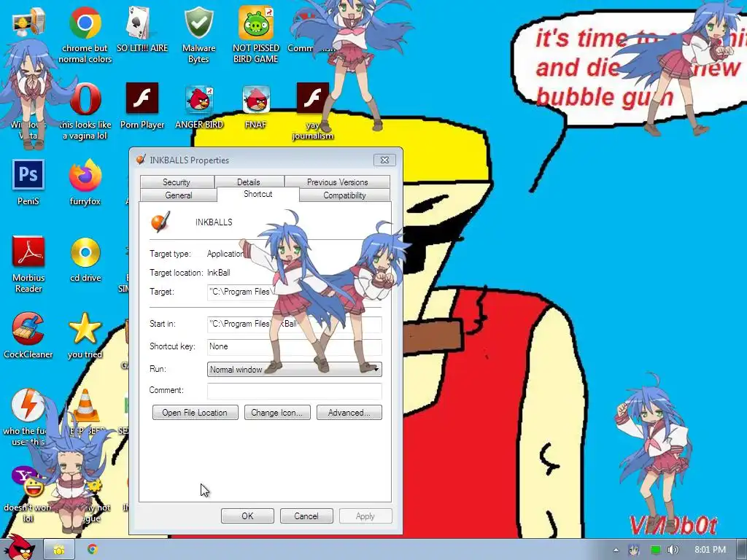Click the Show desktop strip beside the clock
Viewport: 747px width, 560px height.
click(x=742, y=550)
